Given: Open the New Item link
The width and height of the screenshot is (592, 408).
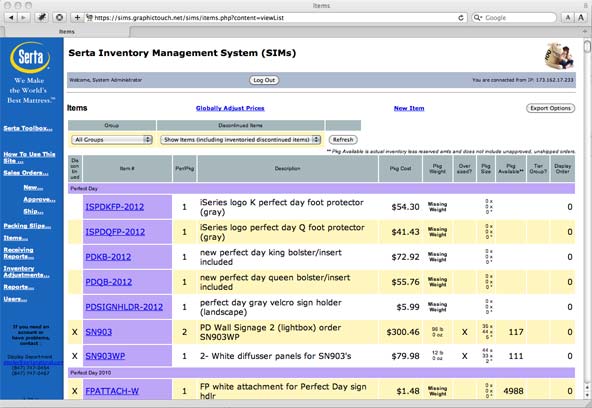Looking at the screenshot, I should point(409,108).
